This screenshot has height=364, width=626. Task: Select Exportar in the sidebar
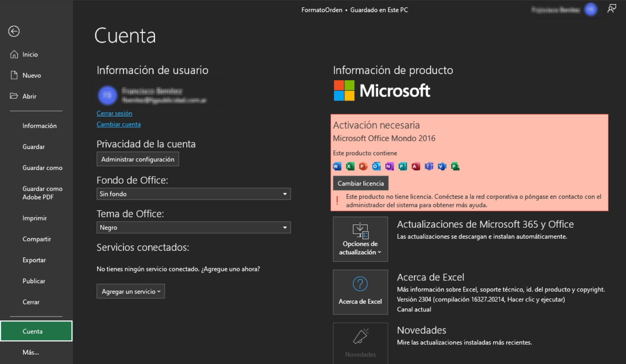coord(34,260)
